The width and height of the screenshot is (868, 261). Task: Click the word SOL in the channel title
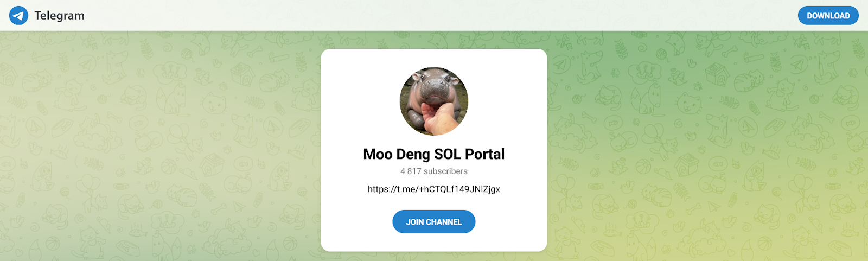(x=448, y=154)
